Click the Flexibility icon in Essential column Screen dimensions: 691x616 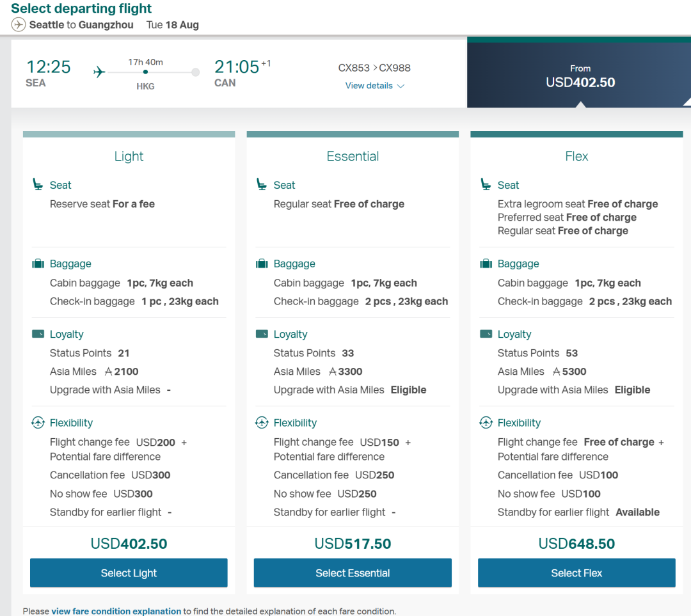262,423
